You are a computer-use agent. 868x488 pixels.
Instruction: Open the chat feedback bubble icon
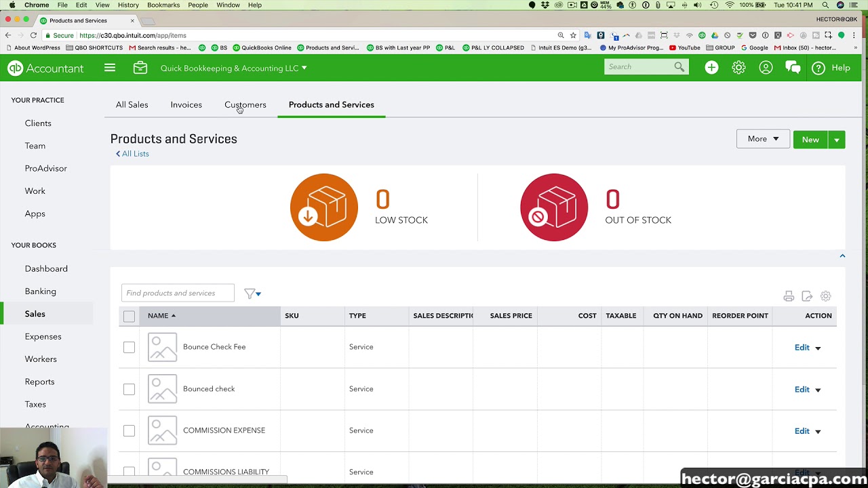[x=793, y=67]
